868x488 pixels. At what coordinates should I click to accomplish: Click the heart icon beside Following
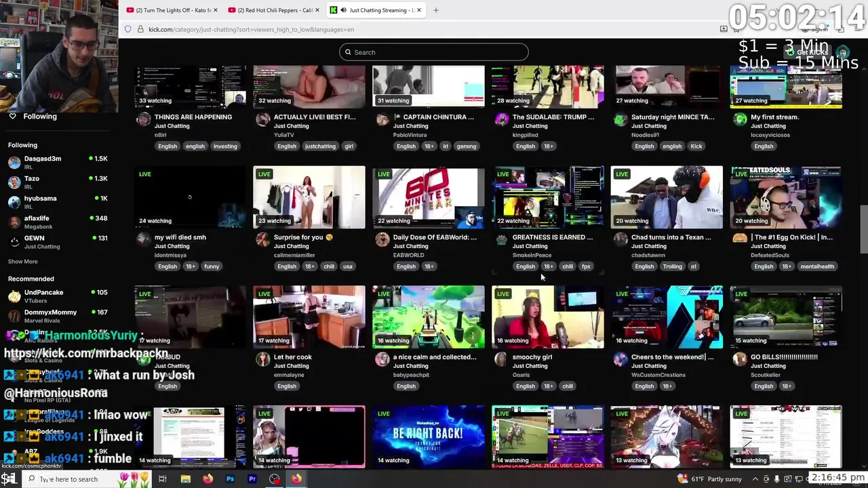[x=12, y=117]
